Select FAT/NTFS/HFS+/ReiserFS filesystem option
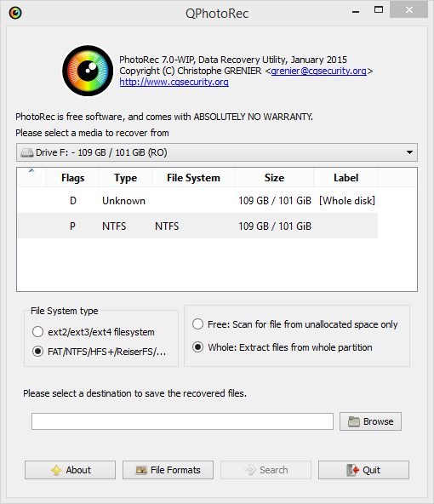The height and width of the screenshot is (504, 434). 37,352
